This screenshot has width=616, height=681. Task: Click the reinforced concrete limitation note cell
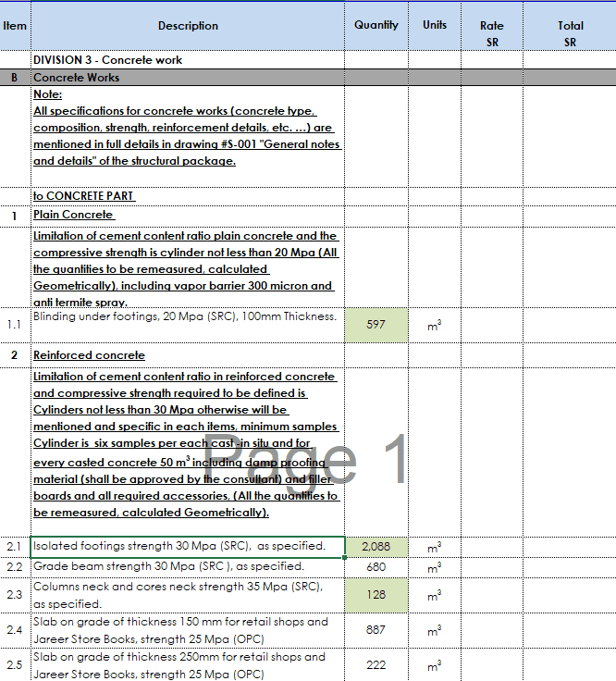click(x=188, y=452)
